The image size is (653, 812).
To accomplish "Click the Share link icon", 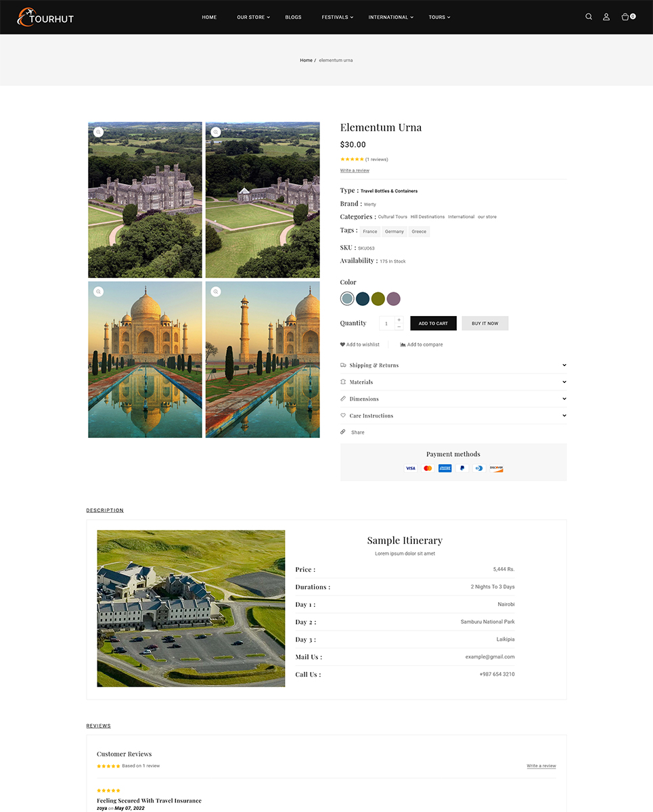I will [x=343, y=432].
